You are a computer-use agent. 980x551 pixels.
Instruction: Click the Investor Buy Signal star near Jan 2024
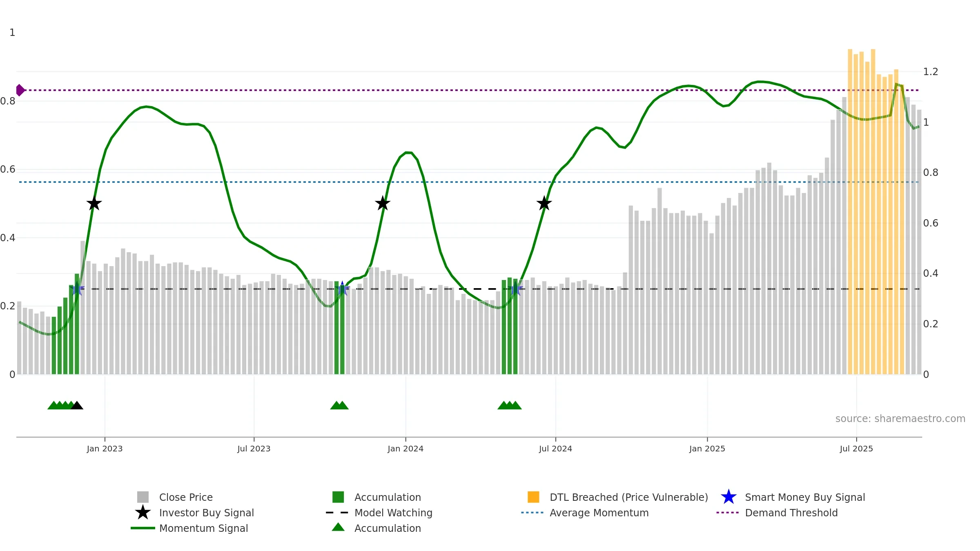[383, 203]
